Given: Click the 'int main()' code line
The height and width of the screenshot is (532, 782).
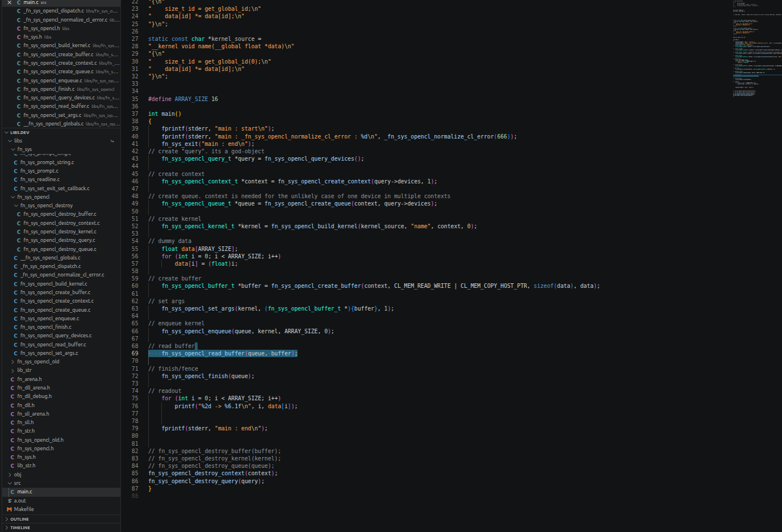Looking at the screenshot, I should tap(165, 114).
